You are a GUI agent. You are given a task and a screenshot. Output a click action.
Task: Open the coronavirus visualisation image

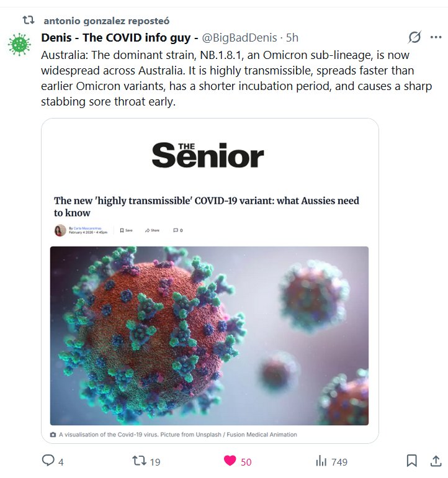pyautogui.click(x=209, y=335)
